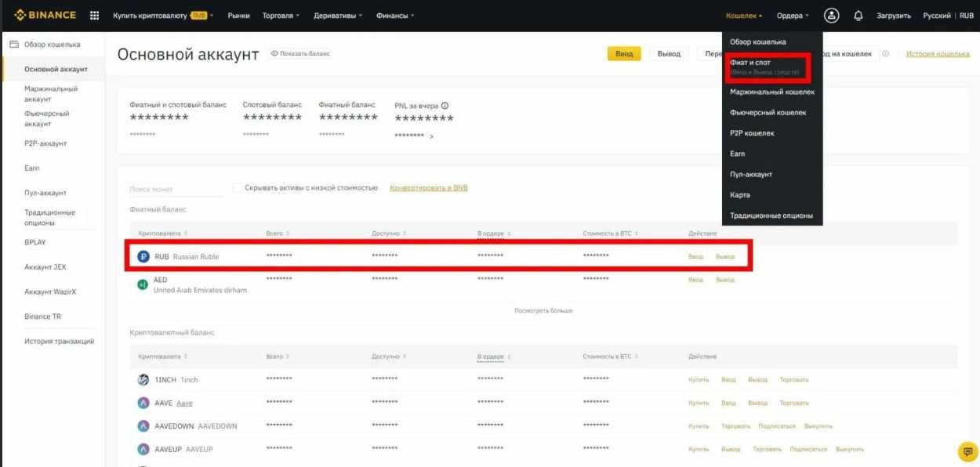Select P2P кошелек from wallet menu
Viewport: 980px width, 467px height.
click(x=752, y=133)
